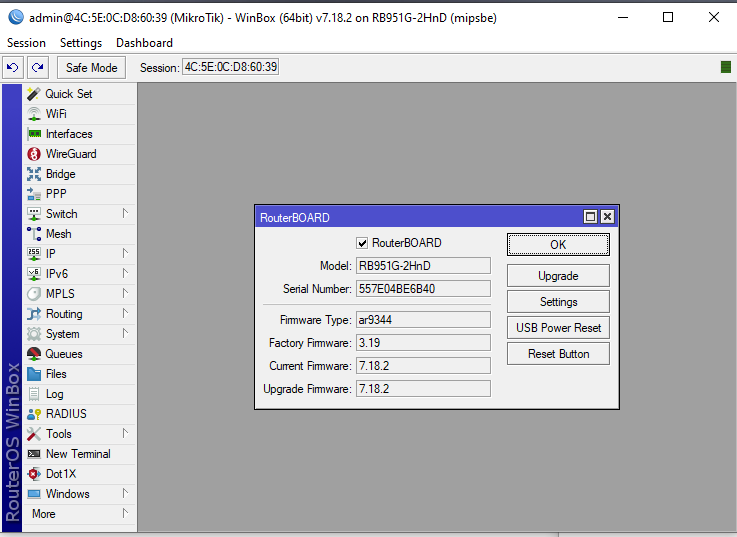
Task: Open the Dashboard menu
Action: tap(144, 43)
